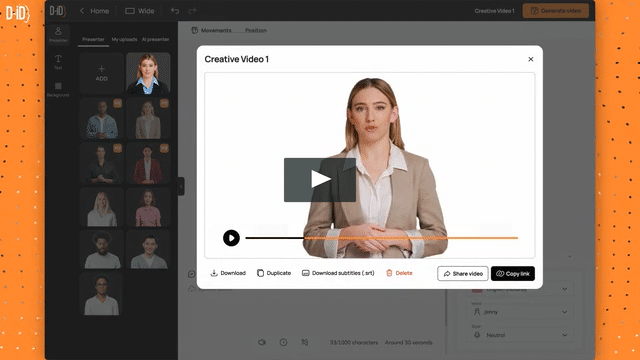Click the Share video button
This screenshot has height=360, width=640.
coord(463,273)
